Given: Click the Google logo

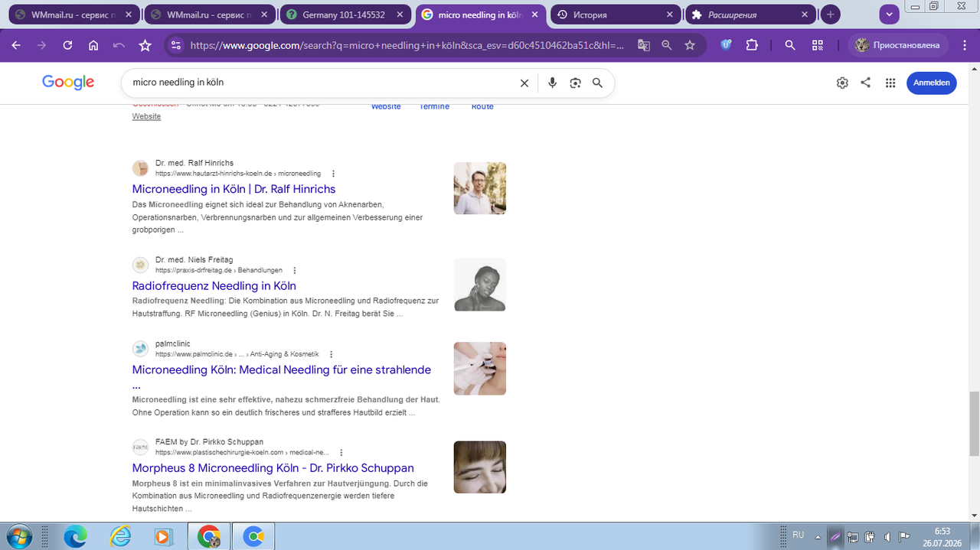Looking at the screenshot, I should pos(68,82).
